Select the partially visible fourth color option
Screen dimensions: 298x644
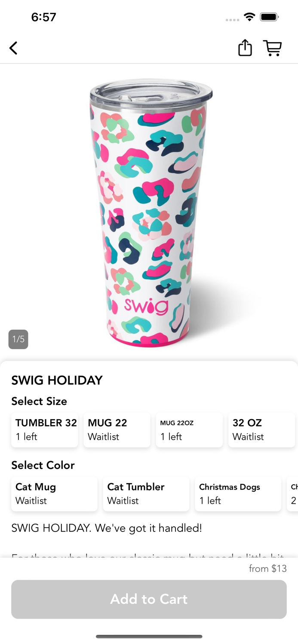pyautogui.click(x=293, y=494)
